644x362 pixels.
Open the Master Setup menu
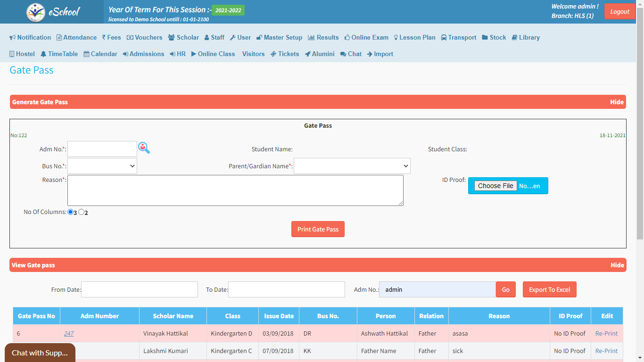coord(279,37)
